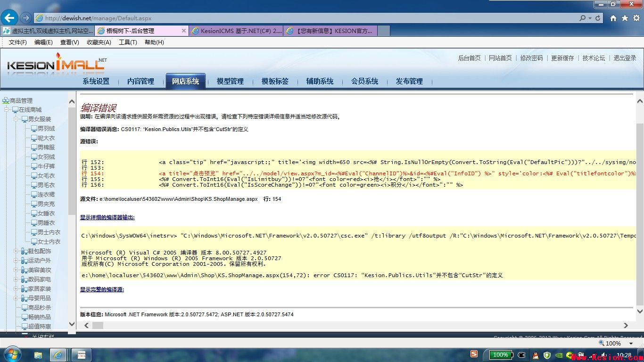This screenshot has width=644, height=362.
Task: Click the 修改密码 link
Action: coord(532,58)
